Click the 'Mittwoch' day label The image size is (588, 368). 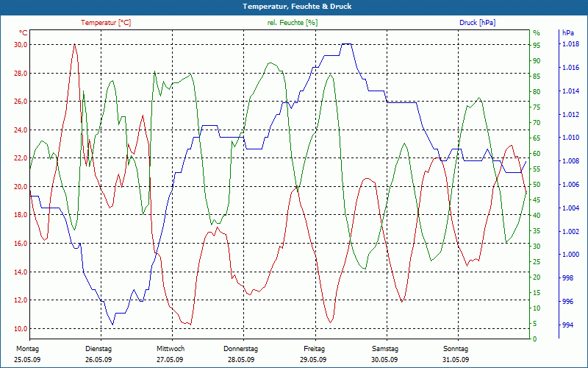(171, 349)
